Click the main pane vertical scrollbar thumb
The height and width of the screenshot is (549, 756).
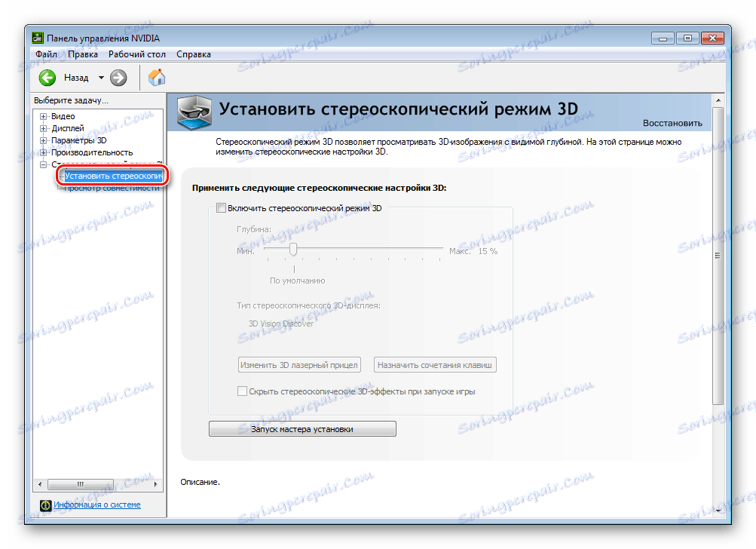click(x=718, y=256)
